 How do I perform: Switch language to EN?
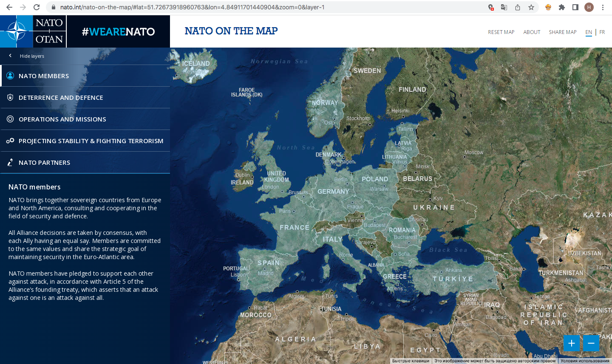pos(589,32)
